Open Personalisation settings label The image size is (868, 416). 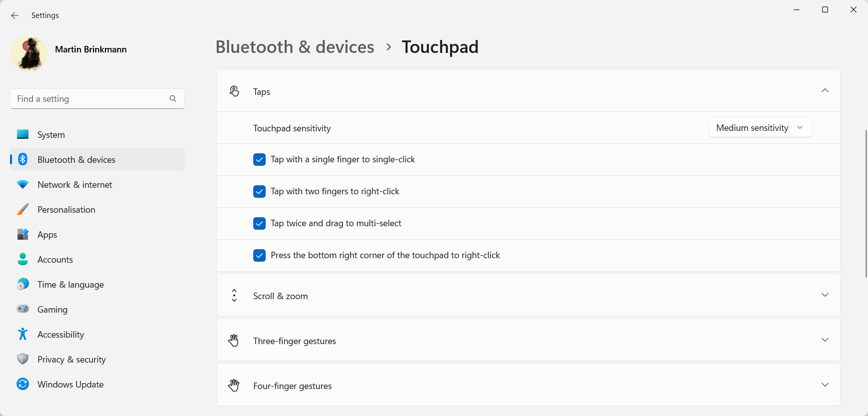point(66,210)
